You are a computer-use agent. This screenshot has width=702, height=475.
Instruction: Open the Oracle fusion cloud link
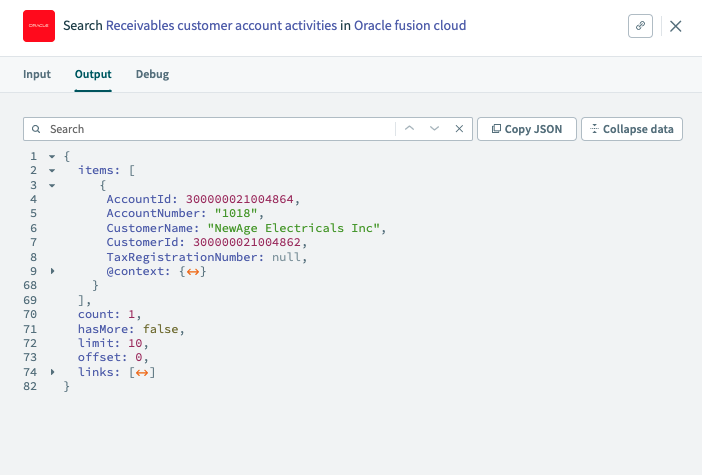pyautogui.click(x=410, y=25)
